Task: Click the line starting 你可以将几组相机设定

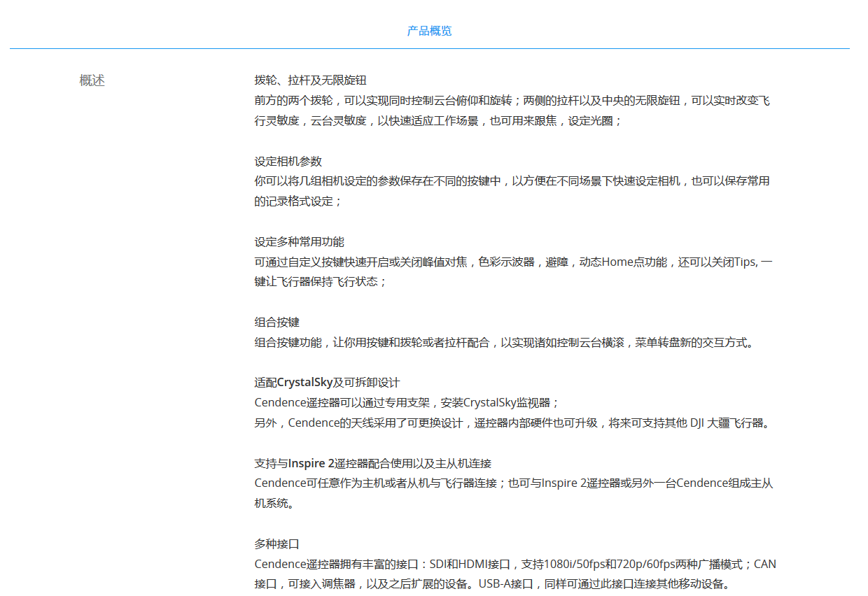Action: 512,181
